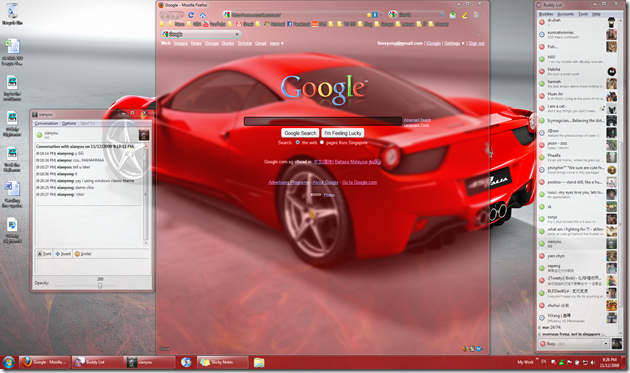The image size is (630, 373).
Task: Click the Google search text field
Action: (x=323, y=121)
